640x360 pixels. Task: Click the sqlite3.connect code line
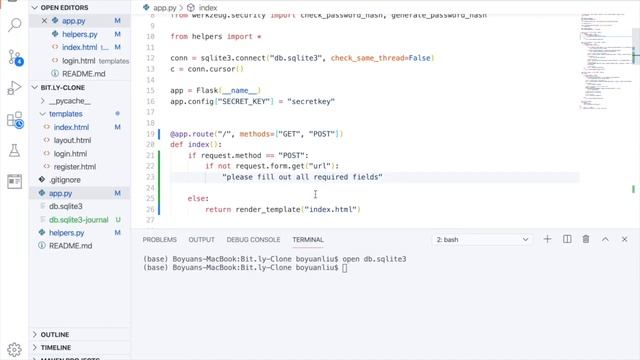coord(302,58)
